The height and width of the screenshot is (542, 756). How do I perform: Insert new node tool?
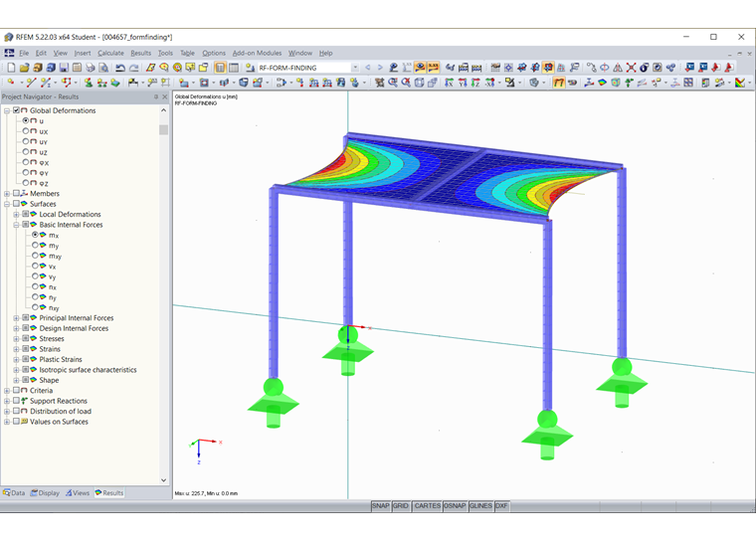(x=11, y=83)
